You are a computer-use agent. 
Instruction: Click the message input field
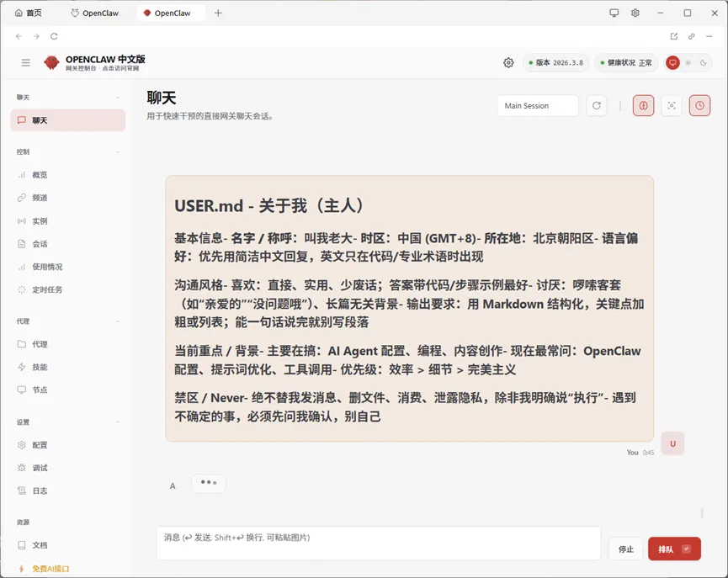379,544
